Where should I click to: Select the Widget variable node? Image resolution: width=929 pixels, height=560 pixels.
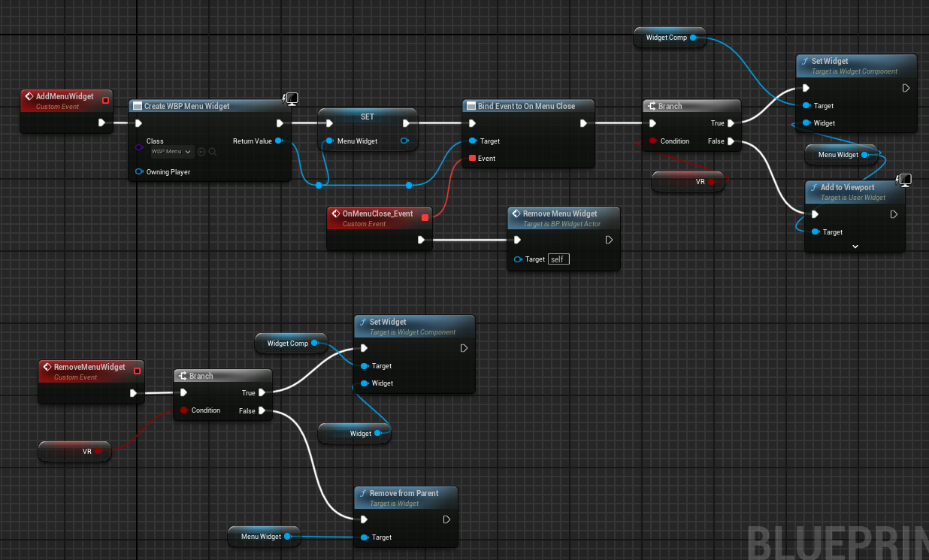coord(354,433)
